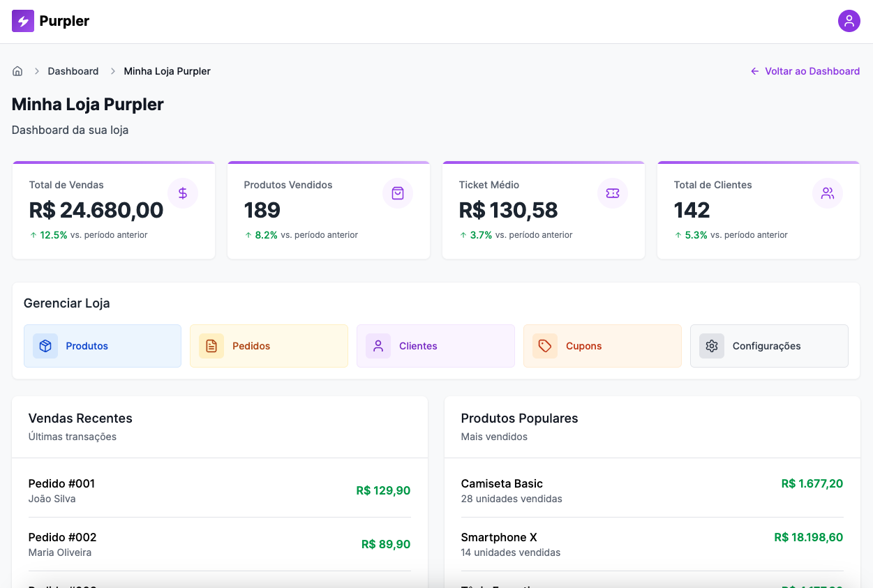The image size is (873, 588).
Task: Select Dashboard in the breadcrumb trail
Action: tap(73, 70)
